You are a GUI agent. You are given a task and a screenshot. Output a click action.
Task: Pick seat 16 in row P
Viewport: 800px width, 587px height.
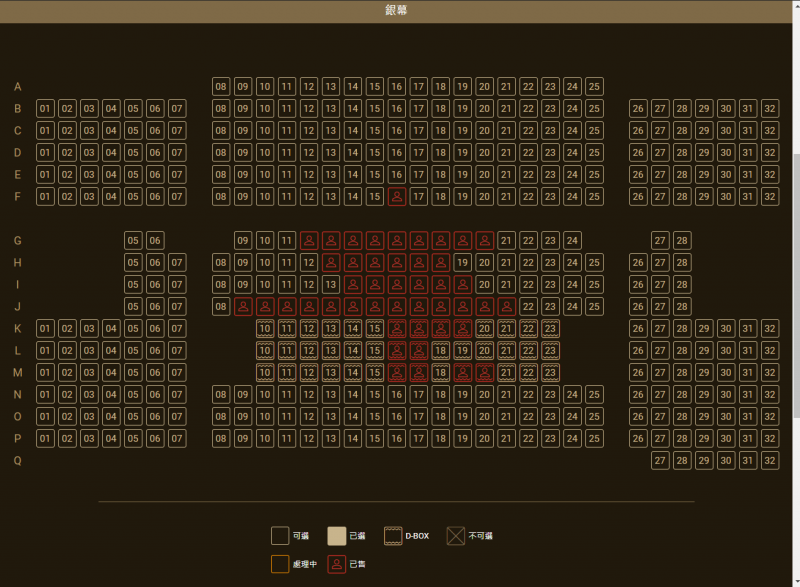(x=396, y=439)
